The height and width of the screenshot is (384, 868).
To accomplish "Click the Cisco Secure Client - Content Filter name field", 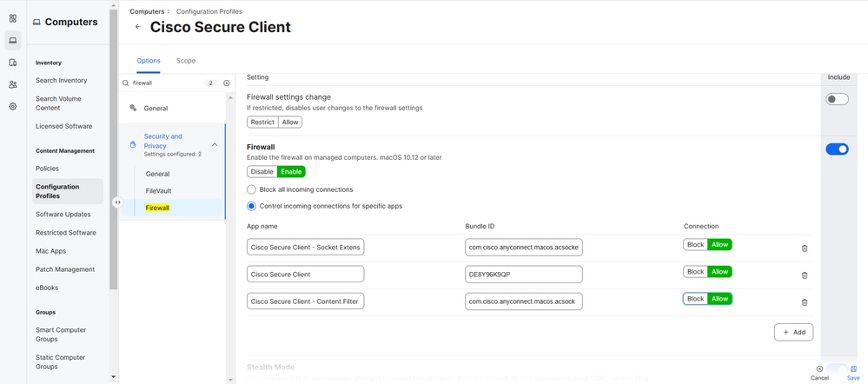I will point(305,301).
